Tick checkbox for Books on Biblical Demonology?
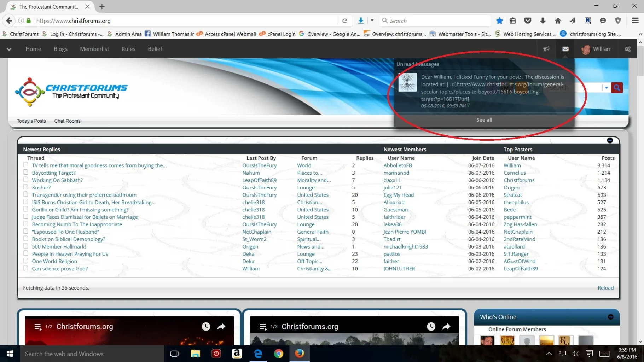This screenshot has width=644, height=362. click(26, 238)
